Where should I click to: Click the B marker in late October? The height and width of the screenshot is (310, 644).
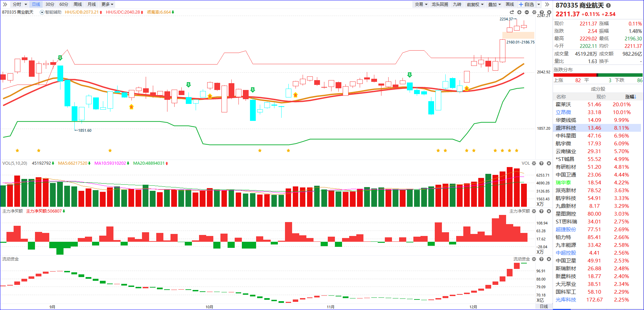pos(296,95)
